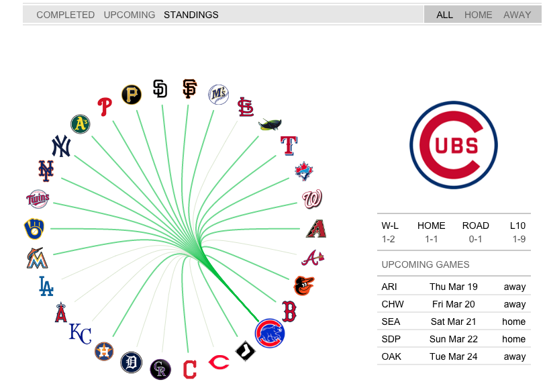
Task: Click the Texas Rangers T logo
Action: (289, 146)
